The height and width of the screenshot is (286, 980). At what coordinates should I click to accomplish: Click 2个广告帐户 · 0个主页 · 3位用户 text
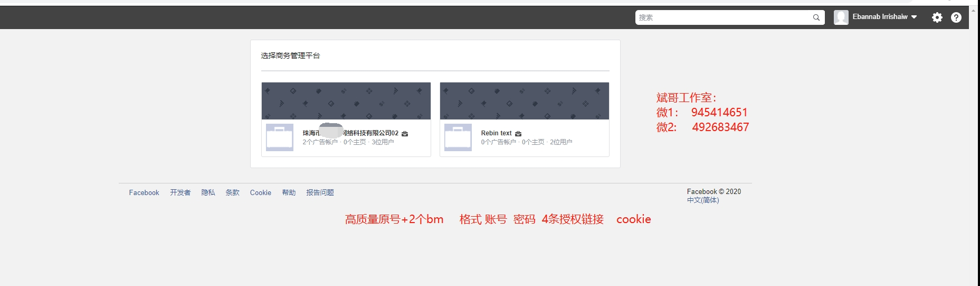pyautogui.click(x=348, y=142)
